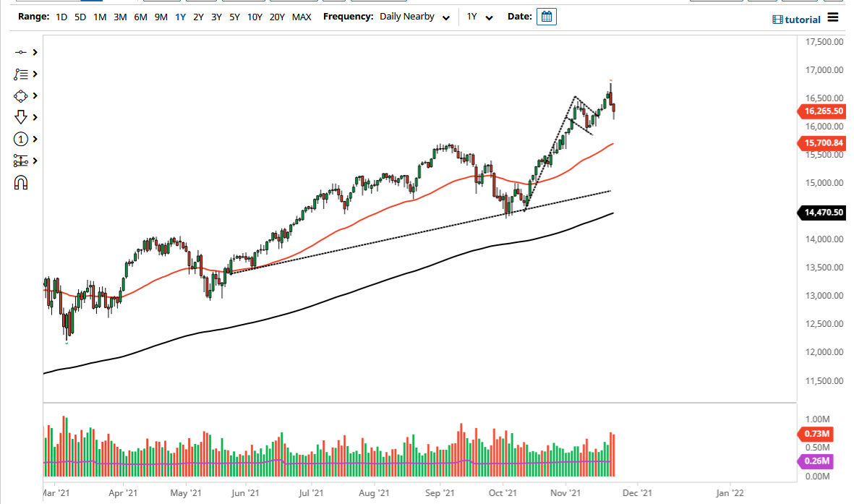Select the numbered circle annotation tool
The height and width of the screenshot is (504, 854).
tap(20, 139)
